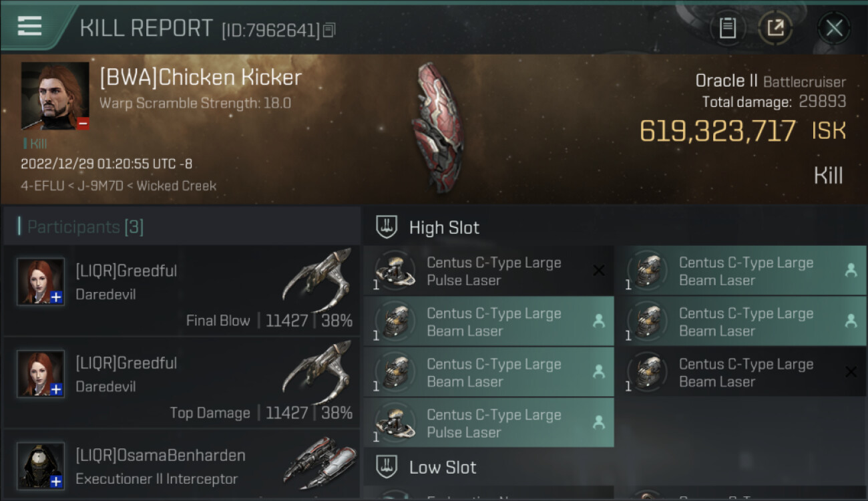The image size is (868, 501).
Task: Open Greedful Final Blow portrait
Action: [x=41, y=282]
